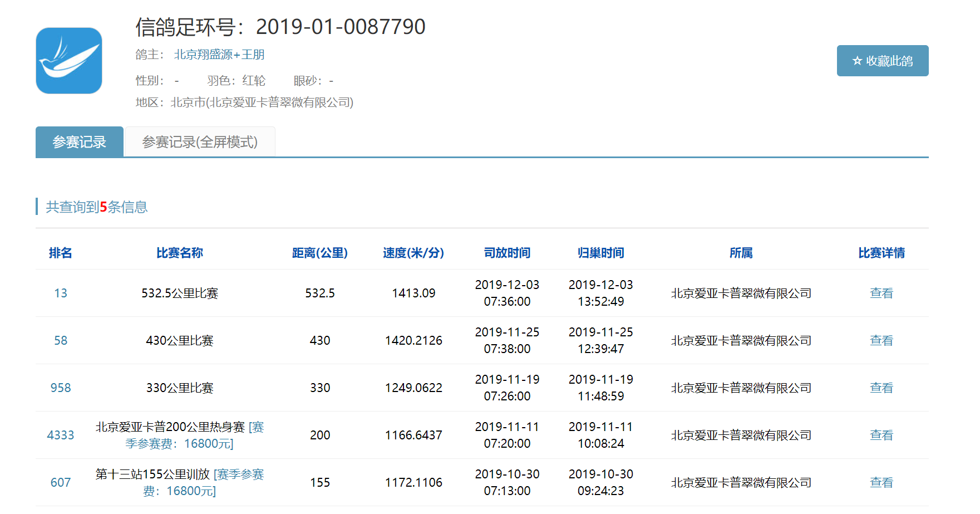This screenshot has width=980, height=514.
Task: Open 查看 for 第十三站155公里训放 row
Action: click(x=881, y=482)
